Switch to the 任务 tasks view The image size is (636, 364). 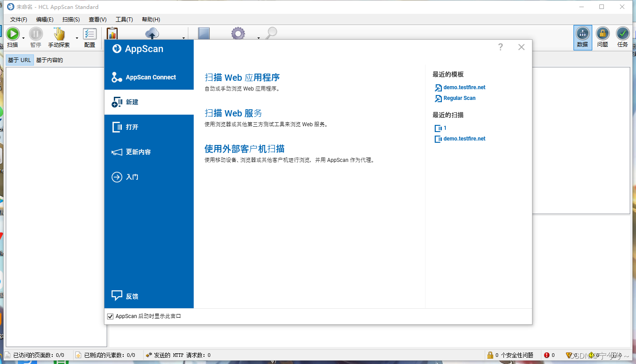point(623,37)
